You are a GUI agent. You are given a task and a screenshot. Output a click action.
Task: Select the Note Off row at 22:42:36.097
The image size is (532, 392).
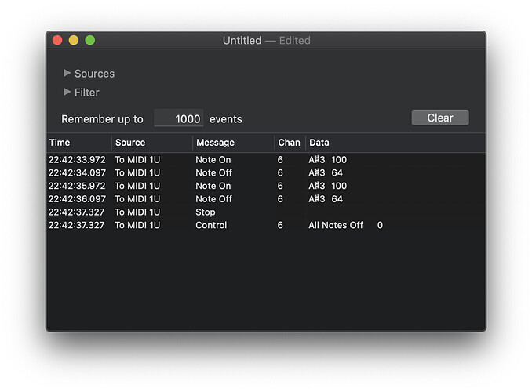266,198
